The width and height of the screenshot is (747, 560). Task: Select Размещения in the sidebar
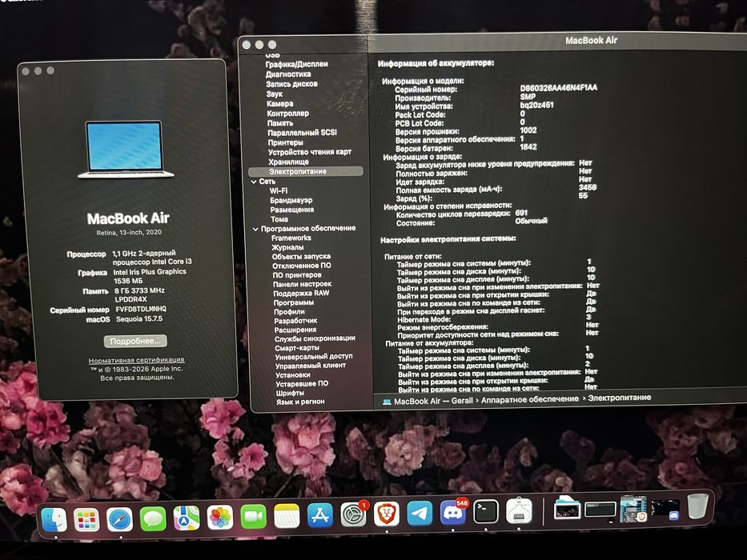coord(292,210)
